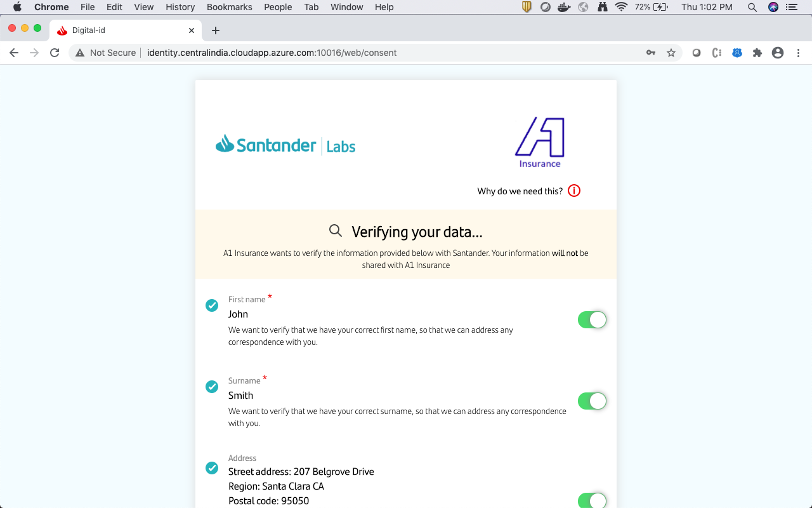Open the Chrome three-dot menu

tap(798, 53)
